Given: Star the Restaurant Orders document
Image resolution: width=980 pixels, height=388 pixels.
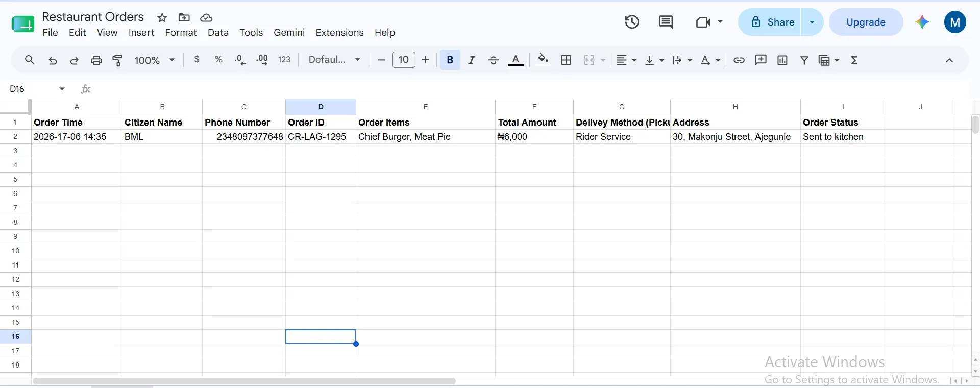Looking at the screenshot, I should tap(162, 18).
